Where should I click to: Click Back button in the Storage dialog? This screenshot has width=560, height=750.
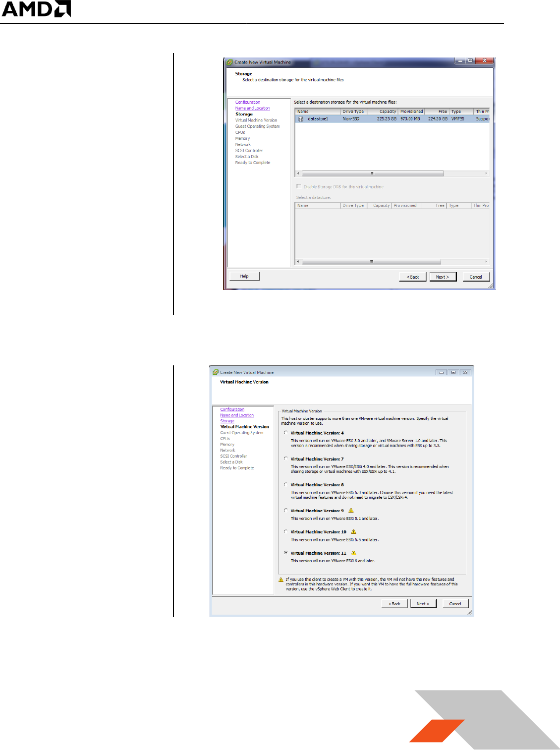point(413,277)
